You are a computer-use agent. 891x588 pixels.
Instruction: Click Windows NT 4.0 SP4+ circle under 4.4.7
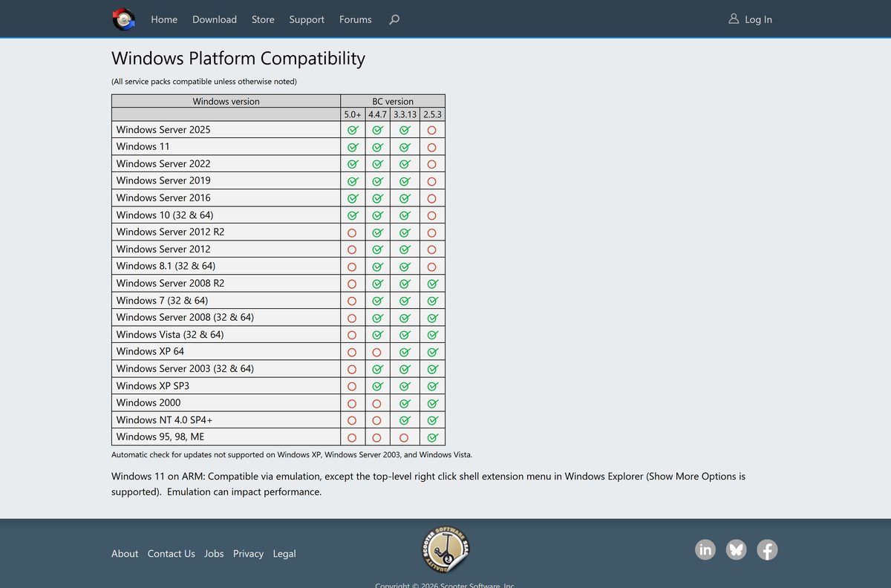point(376,420)
